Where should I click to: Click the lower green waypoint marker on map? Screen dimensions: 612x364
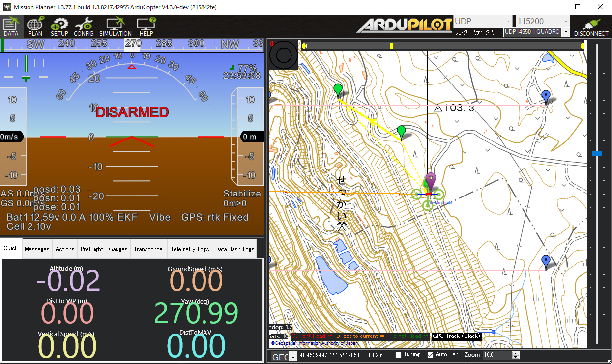(x=402, y=132)
